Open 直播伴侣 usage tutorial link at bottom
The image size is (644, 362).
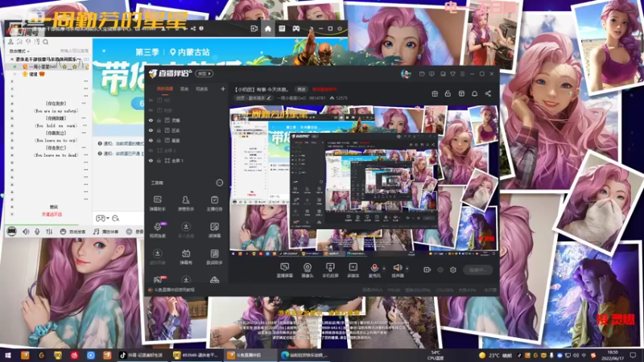tap(171, 290)
